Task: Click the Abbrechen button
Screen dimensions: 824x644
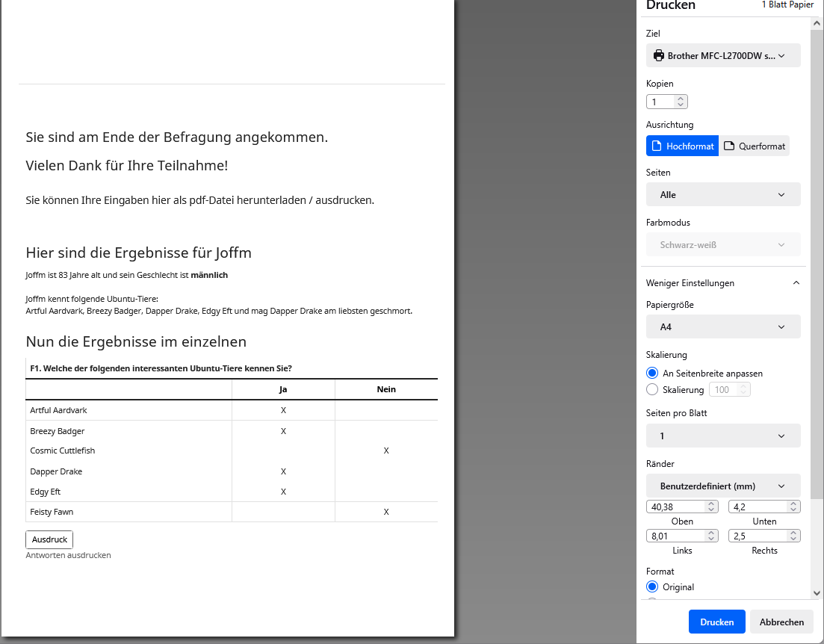Action: (x=781, y=622)
